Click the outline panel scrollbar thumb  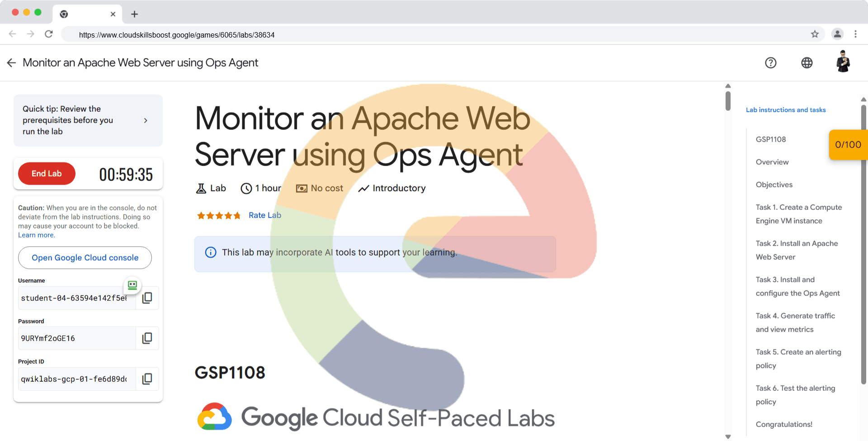point(863,244)
